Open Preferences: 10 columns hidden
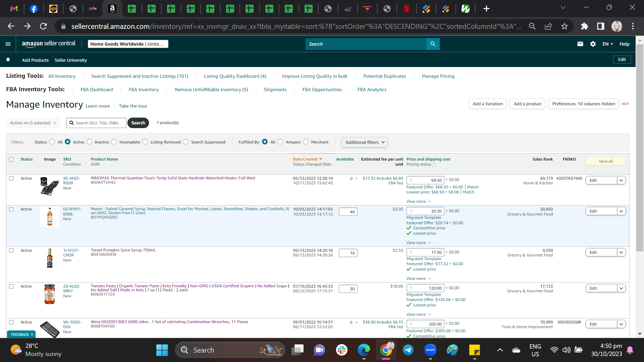Viewport: 644px width, 362px height. [584, 104]
